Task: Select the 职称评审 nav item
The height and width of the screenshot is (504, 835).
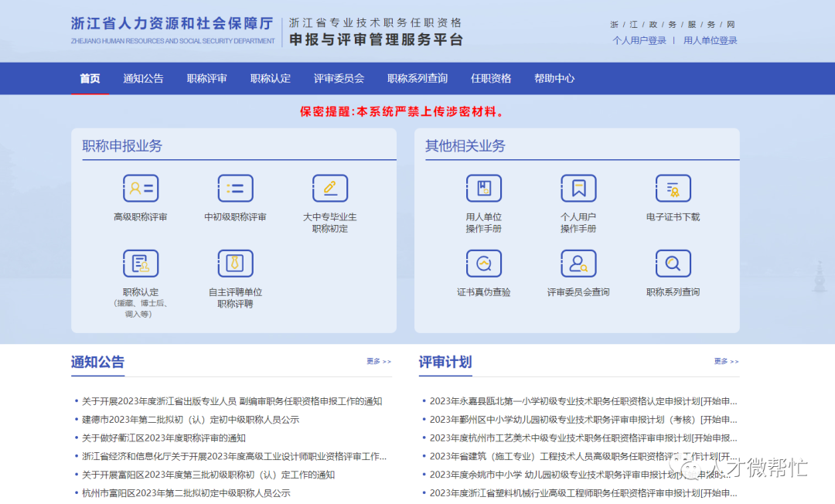Action: (x=205, y=78)
